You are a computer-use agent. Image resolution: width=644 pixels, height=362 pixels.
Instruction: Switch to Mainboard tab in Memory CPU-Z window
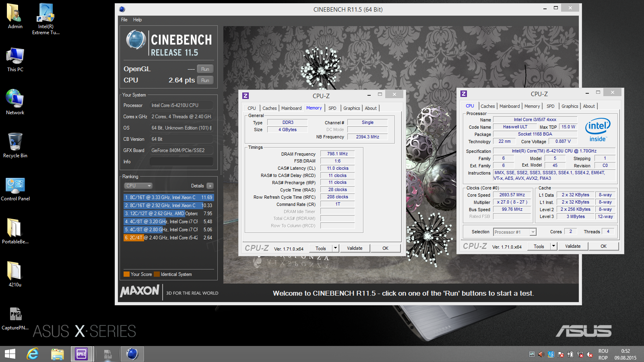291,108
